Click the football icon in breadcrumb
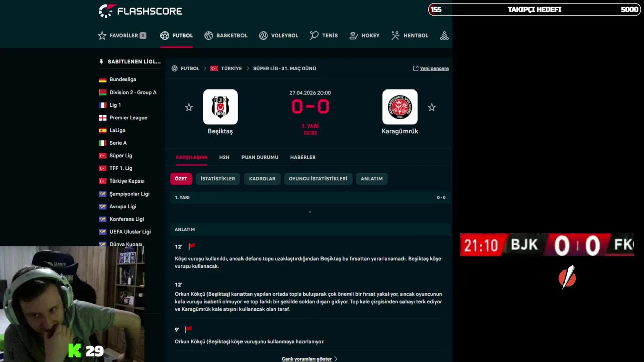644x362 pixels. 175,68
